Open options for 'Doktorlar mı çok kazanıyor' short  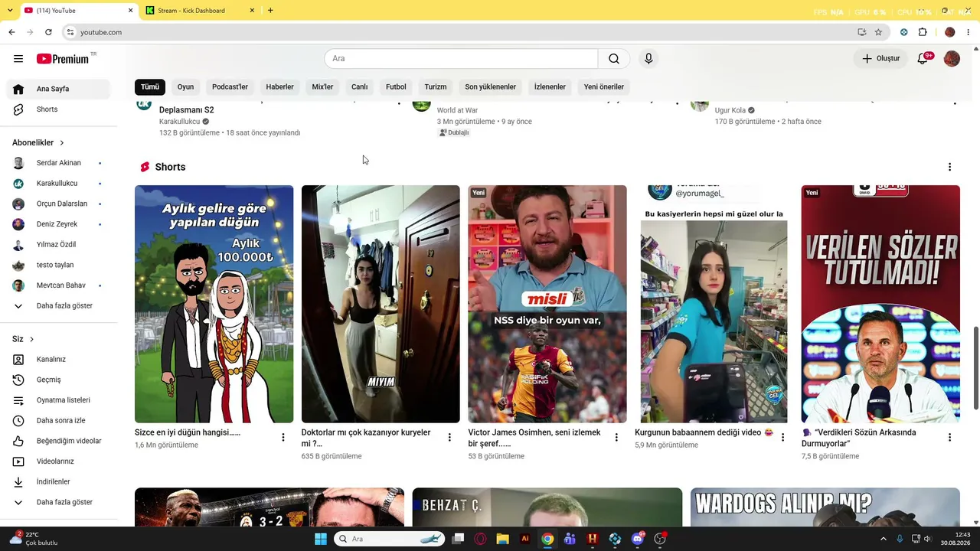coord(449,438)
